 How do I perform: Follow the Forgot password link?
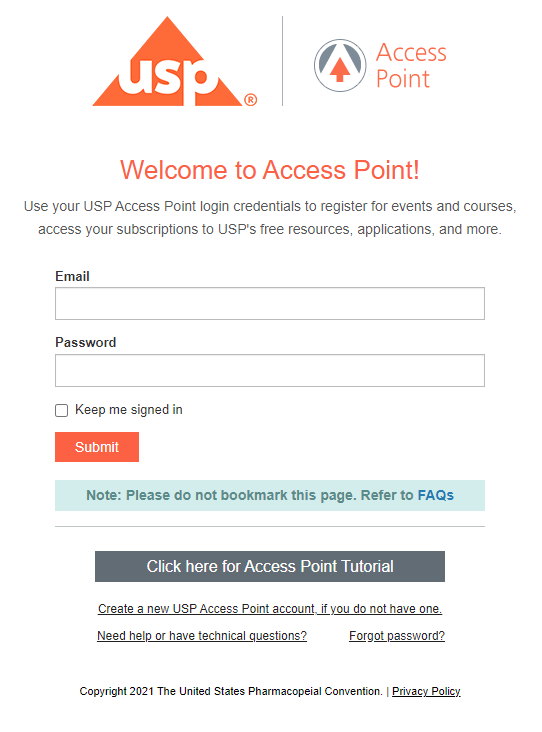[397, 636]
